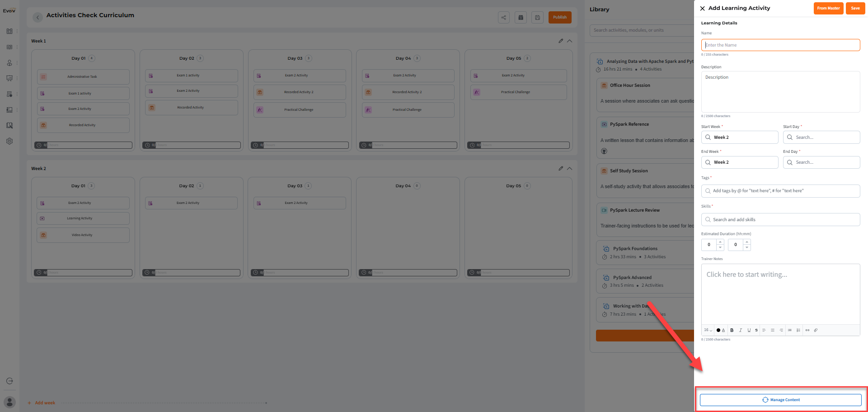Screen dimensions: 868x412
Task: Open the PySpark Advanced module
Action: [645, 281]
